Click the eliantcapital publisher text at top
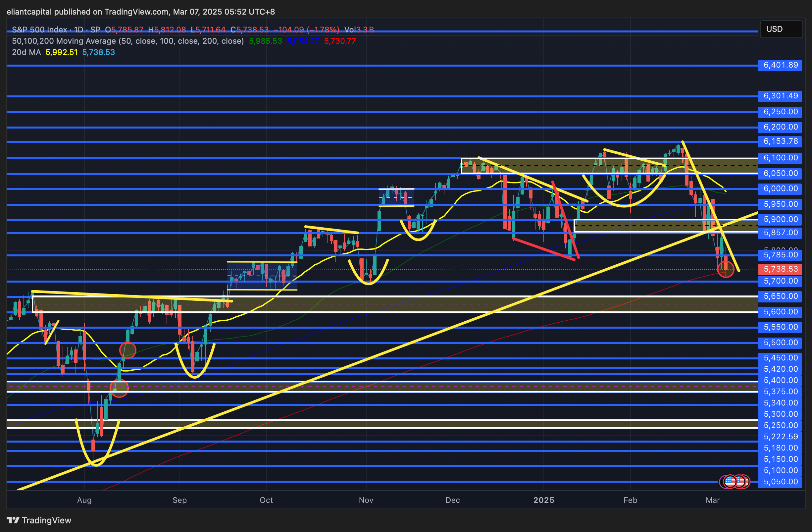Image resolution: width=812 pixels, height=532 pixels. [x=30, y=12]
